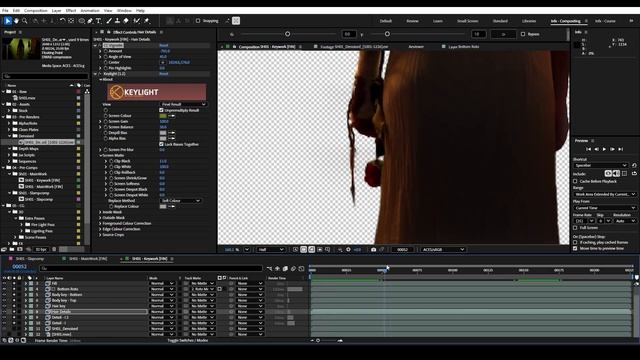Pick Despill Bias with eyedropper
Image resolution: width=640 pixels, height=360 pixels.
(x=172, y=133)
